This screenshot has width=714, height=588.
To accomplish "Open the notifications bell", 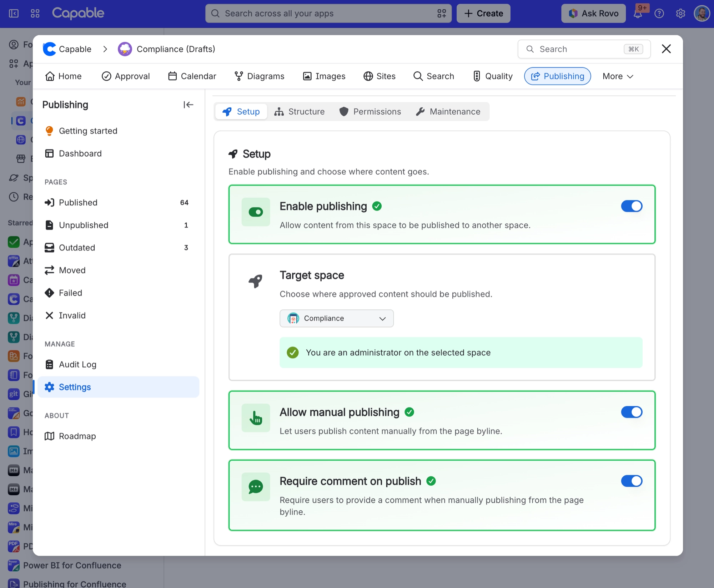I will [x=638, y=14].
